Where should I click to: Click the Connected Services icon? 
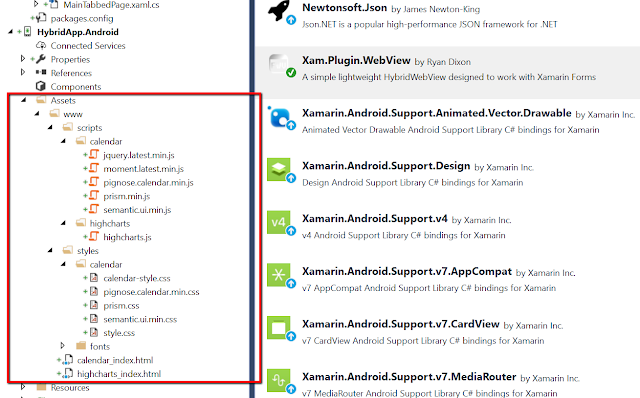coord(41,45)
